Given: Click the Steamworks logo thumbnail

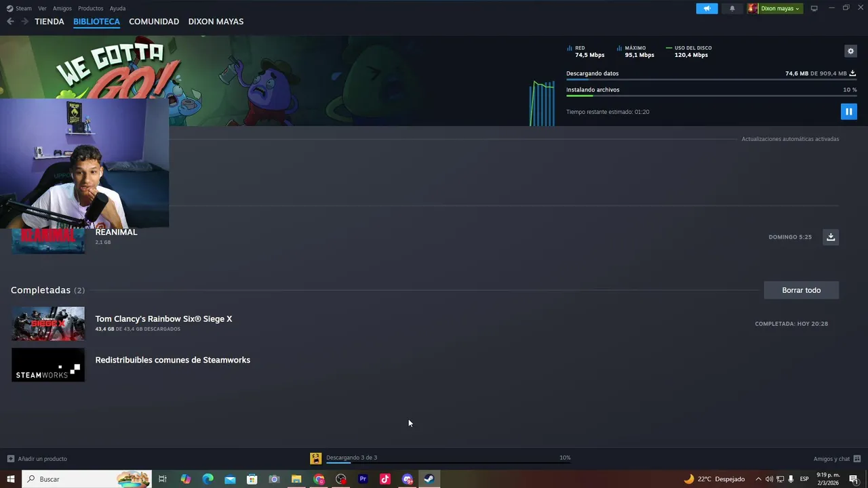Looking at the screenshot, I should [x=48, y=365].
